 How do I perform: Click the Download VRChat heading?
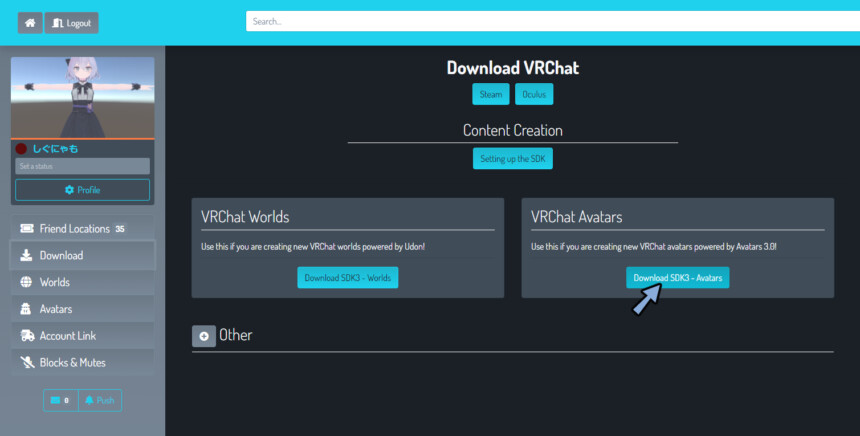513,68
